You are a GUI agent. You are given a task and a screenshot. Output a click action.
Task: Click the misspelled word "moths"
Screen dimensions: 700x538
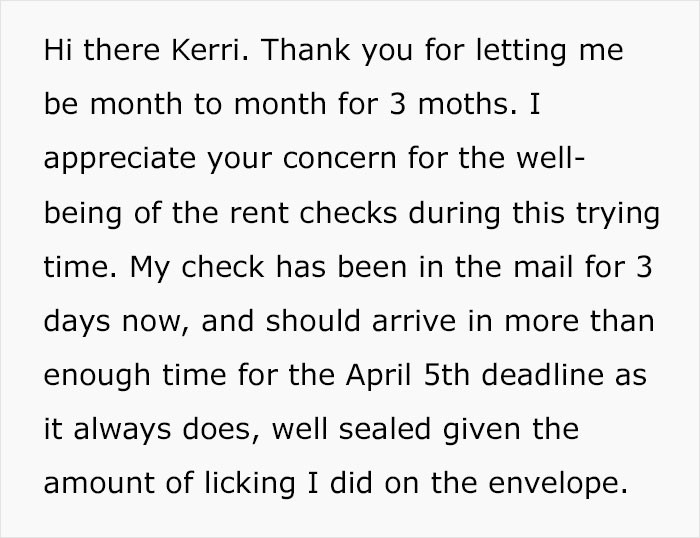(x=463, y=104)
